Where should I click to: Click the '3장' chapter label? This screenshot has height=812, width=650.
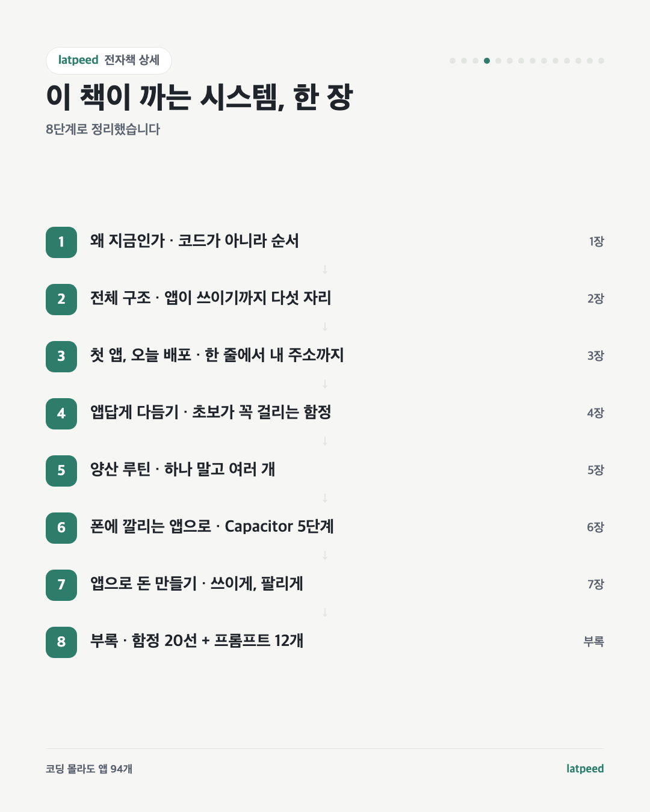coord(596,356)
